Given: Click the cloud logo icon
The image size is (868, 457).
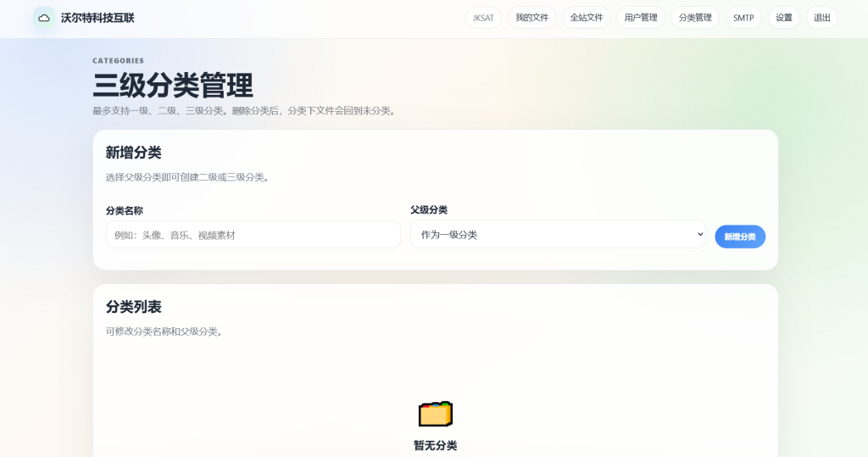Looking at the screenshot, I should click(x=44, y=18).
